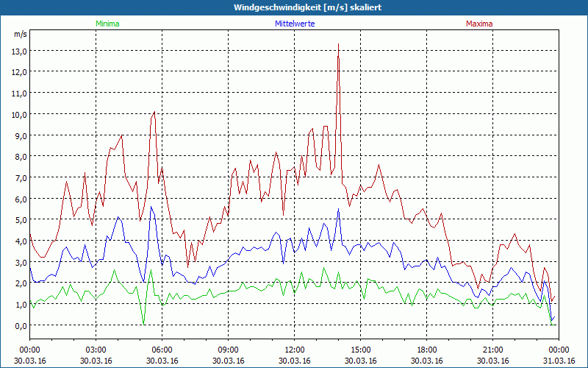Click the 18:00 time axis label
Viewport: 588px width, 368px height.
coord(427,350)
